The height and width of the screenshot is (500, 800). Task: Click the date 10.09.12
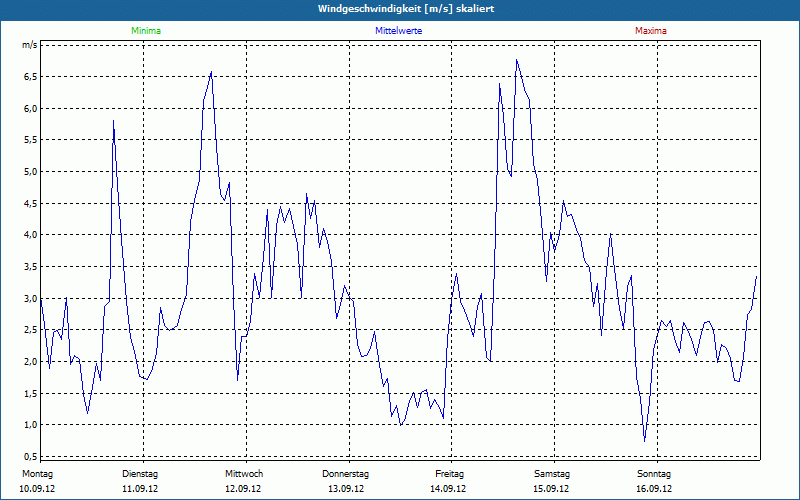37,489
